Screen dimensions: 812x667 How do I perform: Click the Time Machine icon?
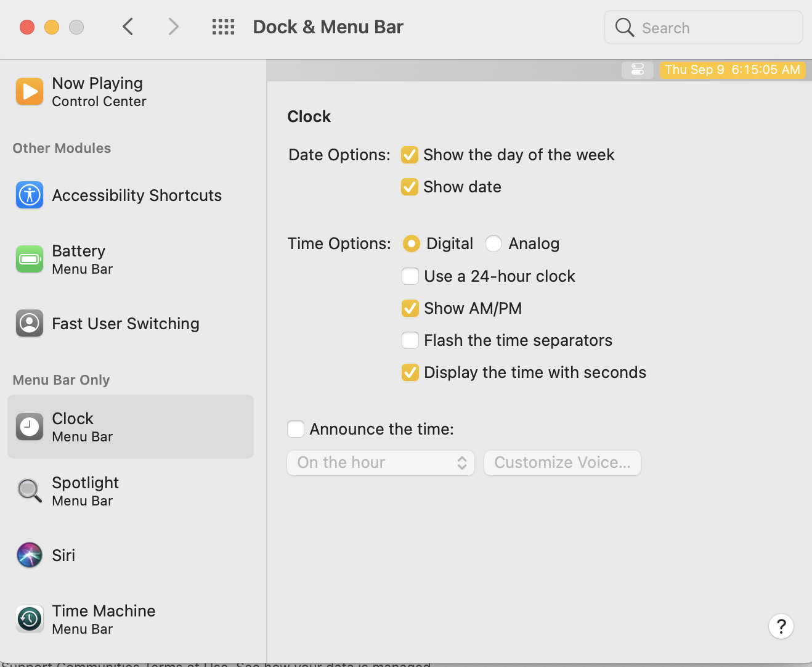30,619
